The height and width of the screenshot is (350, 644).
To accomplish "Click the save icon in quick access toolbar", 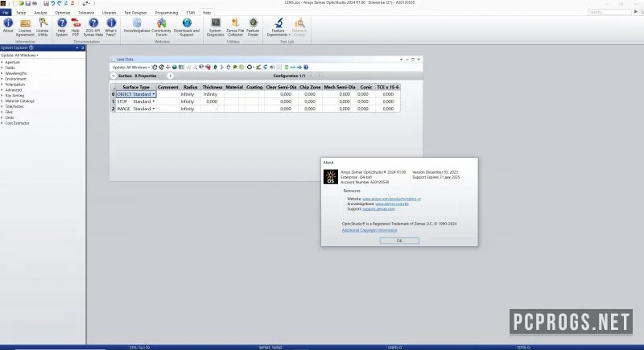I will pos(28,3).
